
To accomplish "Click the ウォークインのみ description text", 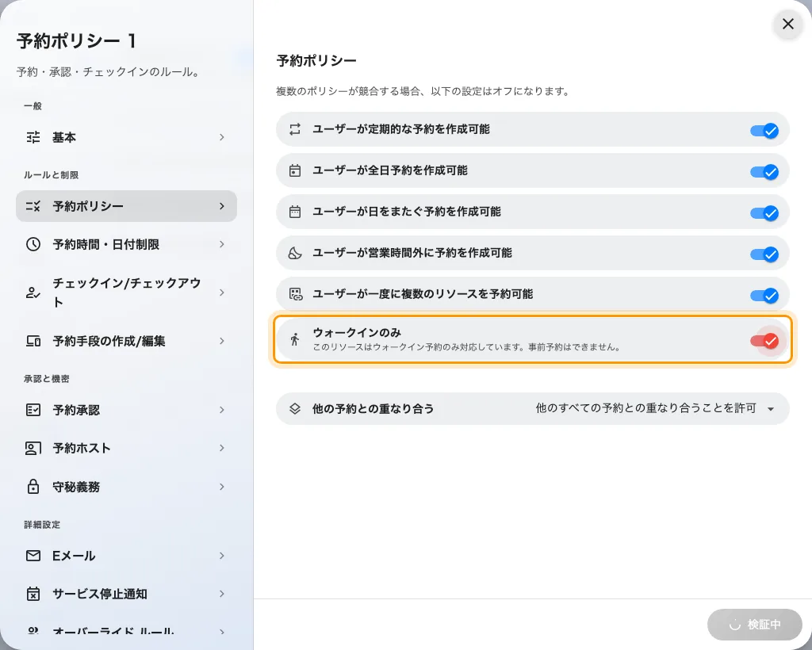I will [x=466, y=347].
